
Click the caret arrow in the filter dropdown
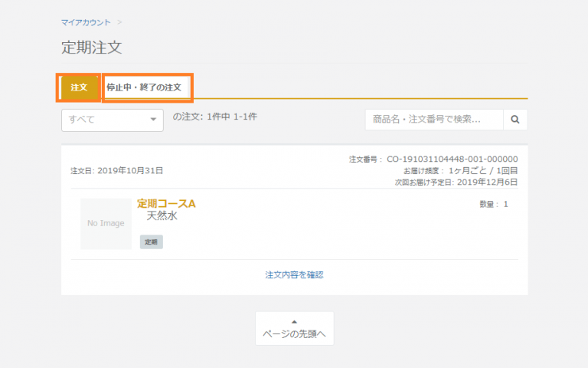(x=153, y=120)
